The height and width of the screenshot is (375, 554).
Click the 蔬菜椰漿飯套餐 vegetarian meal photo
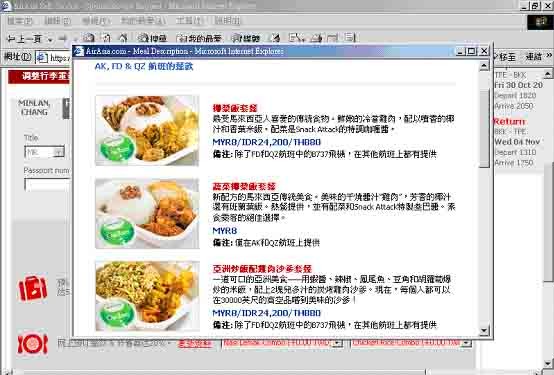tap(147, 213)
